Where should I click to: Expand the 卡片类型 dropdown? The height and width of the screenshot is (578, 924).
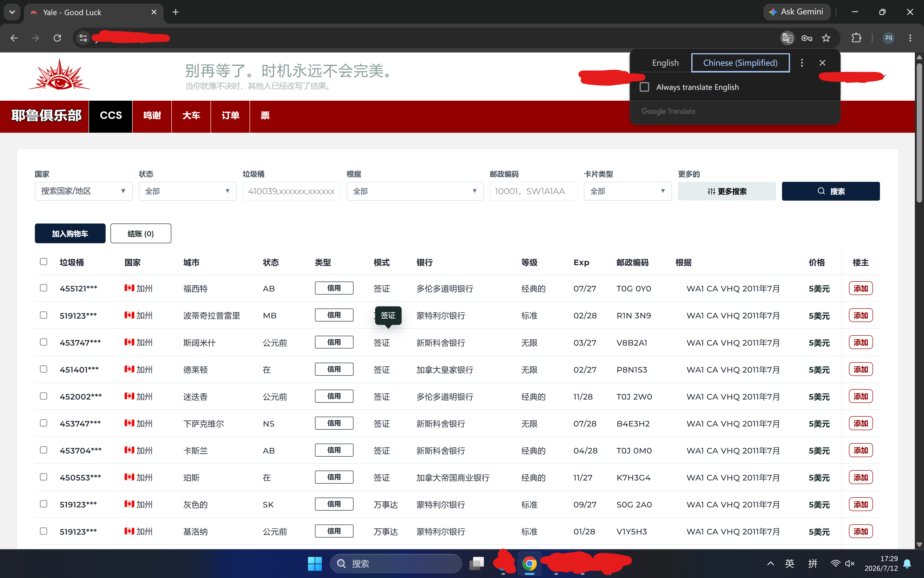point(628,191)
